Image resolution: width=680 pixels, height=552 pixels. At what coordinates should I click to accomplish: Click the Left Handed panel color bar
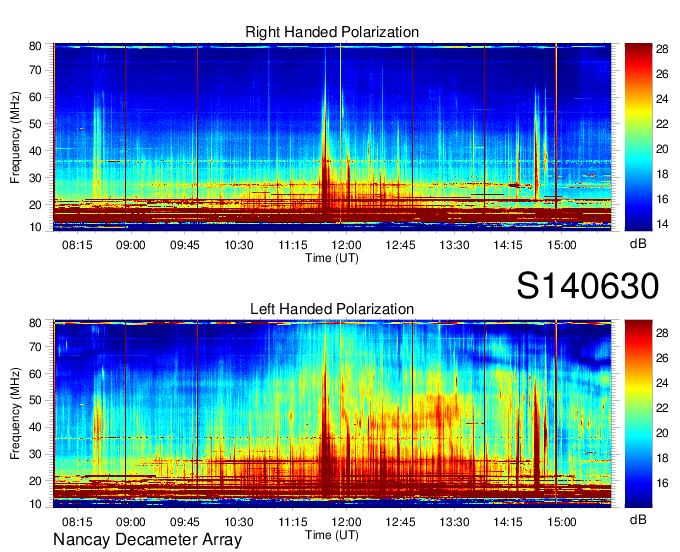tap(638, 414)
